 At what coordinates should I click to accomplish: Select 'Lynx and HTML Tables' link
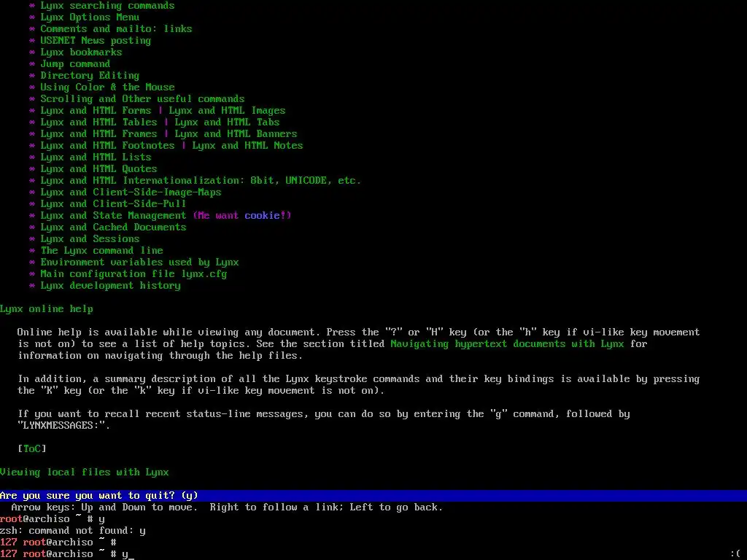98,122
